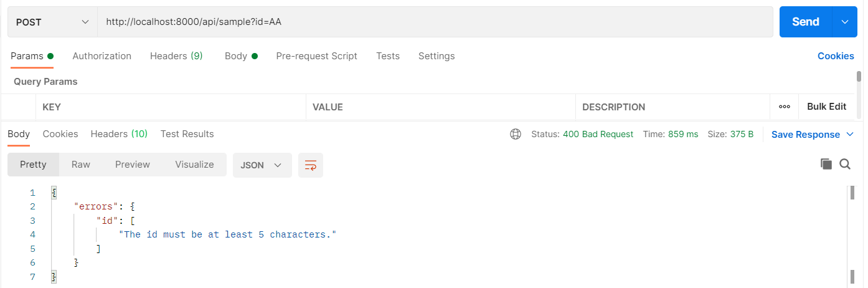Click the request URL input field

(x=435, y=22)
